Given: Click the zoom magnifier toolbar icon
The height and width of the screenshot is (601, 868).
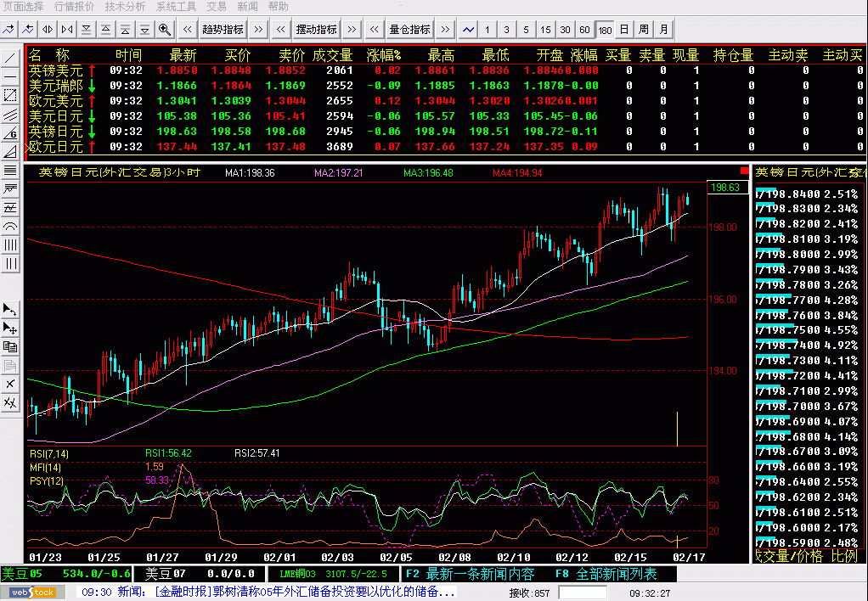Looking at the screenshot, I should tap(165, 30).
